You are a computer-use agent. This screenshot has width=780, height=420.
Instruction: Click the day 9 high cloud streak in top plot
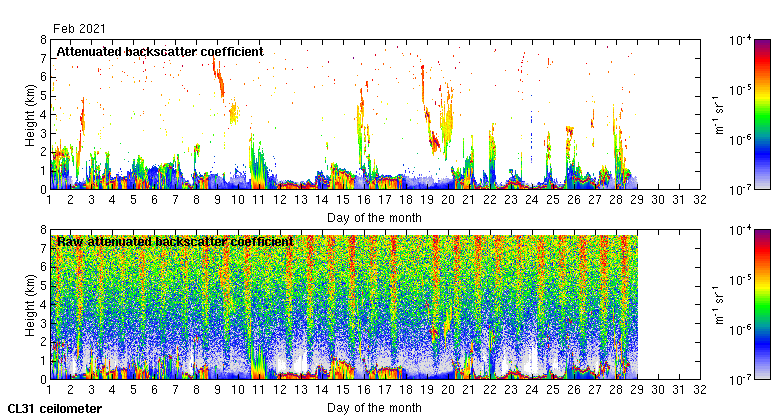(x=219, y=77)
